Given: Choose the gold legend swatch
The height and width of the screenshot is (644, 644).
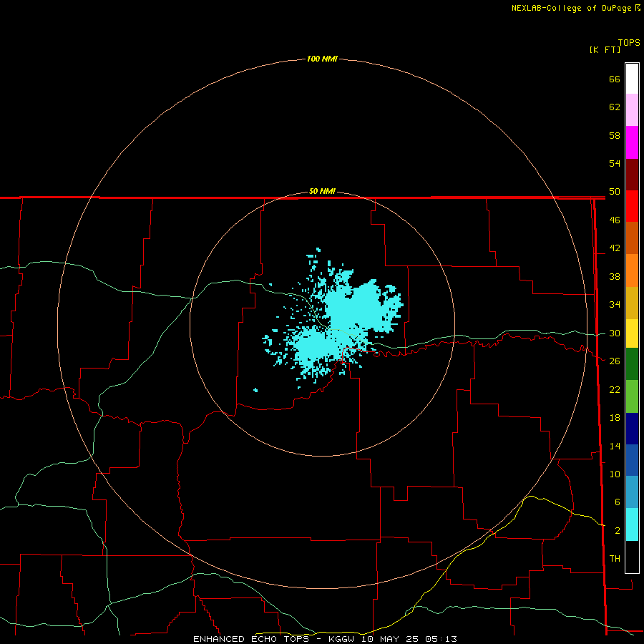Looking at the screenshot, I should pos(632,303).
